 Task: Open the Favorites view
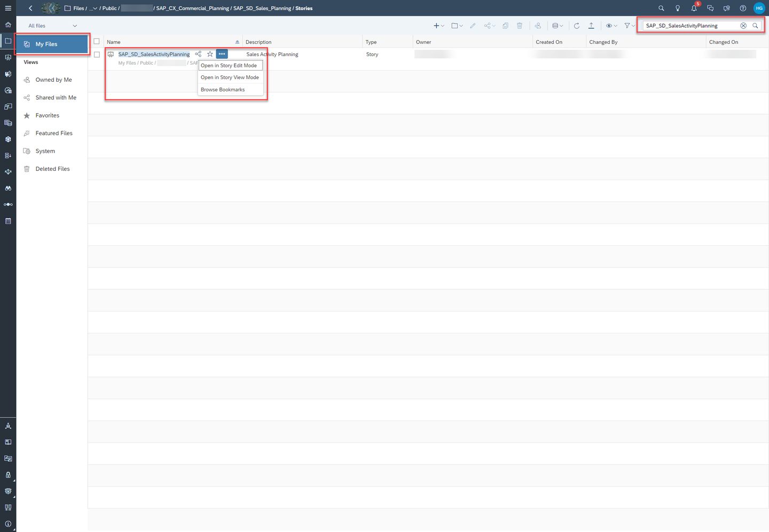coord(52,115)
